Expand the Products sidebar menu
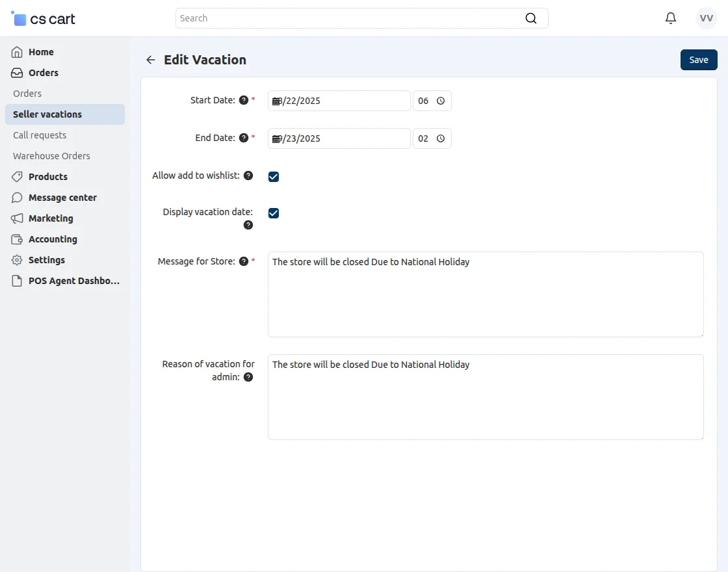This screenshot has height=572, width=728. [x=48, y=177]
